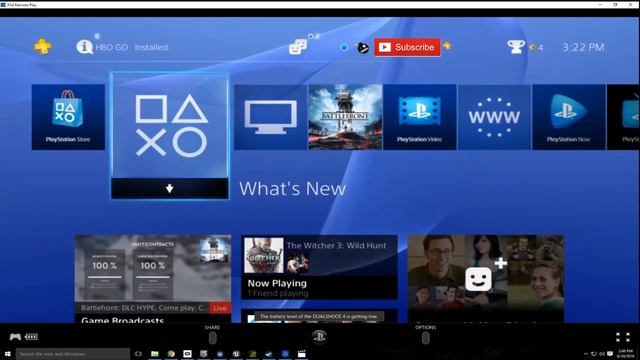640x360 pixels.
Task: Click the controller status icon
Action: tap(16, 337)
